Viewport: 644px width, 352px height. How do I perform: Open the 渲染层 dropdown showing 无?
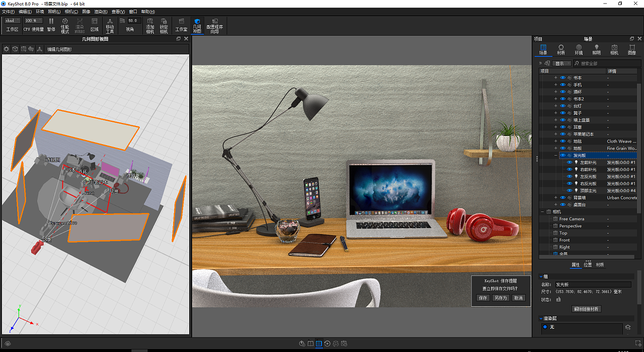[581, 327]
